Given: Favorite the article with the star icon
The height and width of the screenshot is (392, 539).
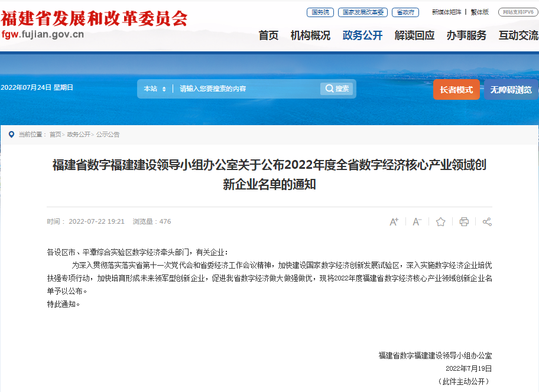Looking at the screenshot, I should click(x=440, y=221).
